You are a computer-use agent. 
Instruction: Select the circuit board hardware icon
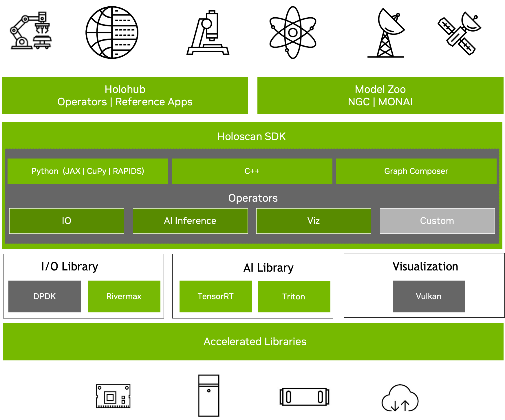click(x=113, y=397)
